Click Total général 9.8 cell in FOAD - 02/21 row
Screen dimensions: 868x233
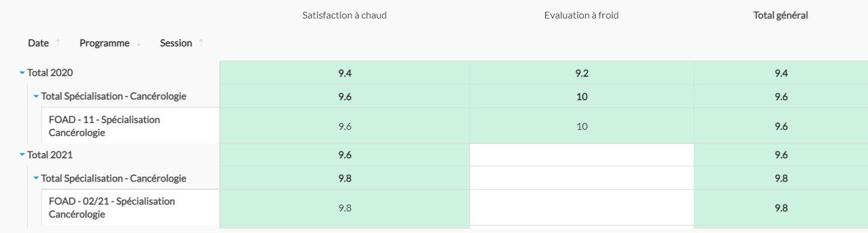click(781, 208)
